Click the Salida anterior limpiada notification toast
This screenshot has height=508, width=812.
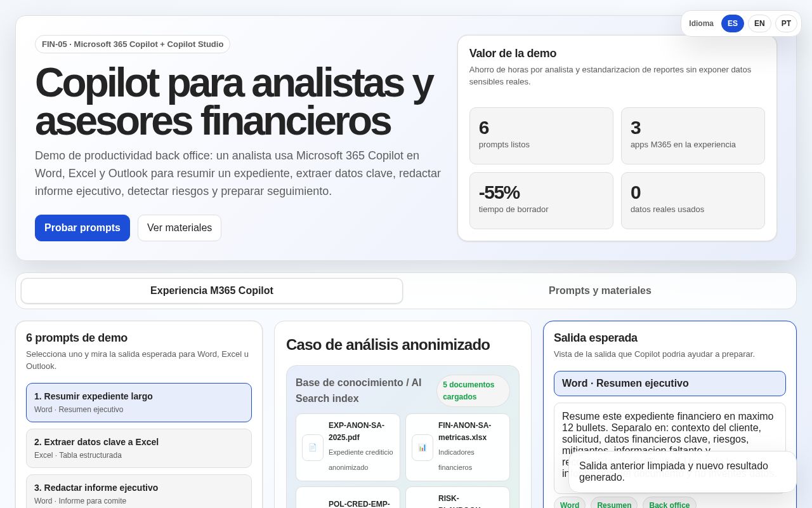[x=683, y=472]
